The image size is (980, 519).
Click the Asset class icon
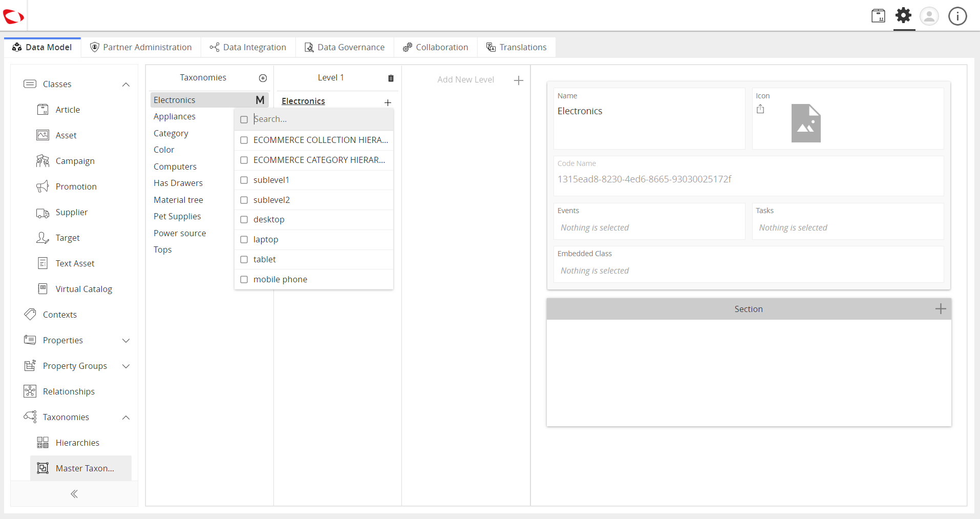click(43, 135)
